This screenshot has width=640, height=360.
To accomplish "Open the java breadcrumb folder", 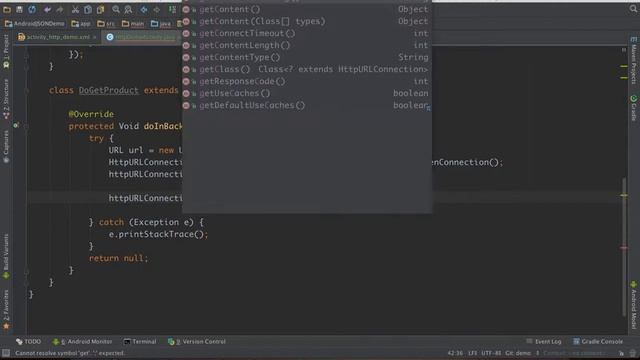I will (161, 24).
